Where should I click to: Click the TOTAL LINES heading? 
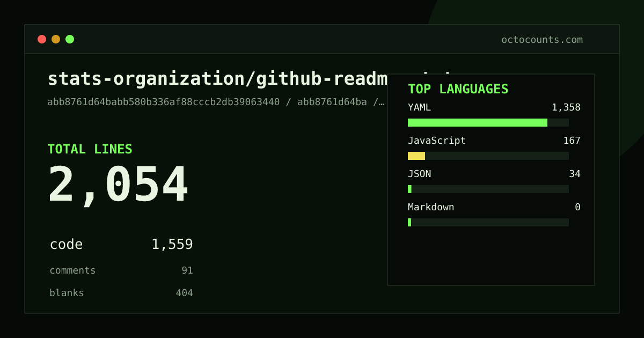point(90,149)
